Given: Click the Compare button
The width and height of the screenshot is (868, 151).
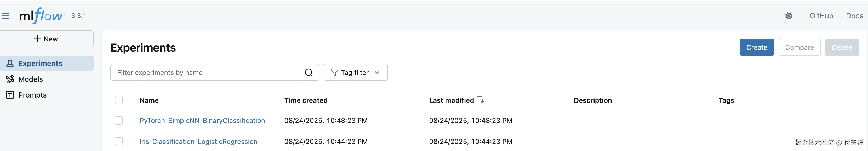Looking at the screenshot, I should coord(799,48).
